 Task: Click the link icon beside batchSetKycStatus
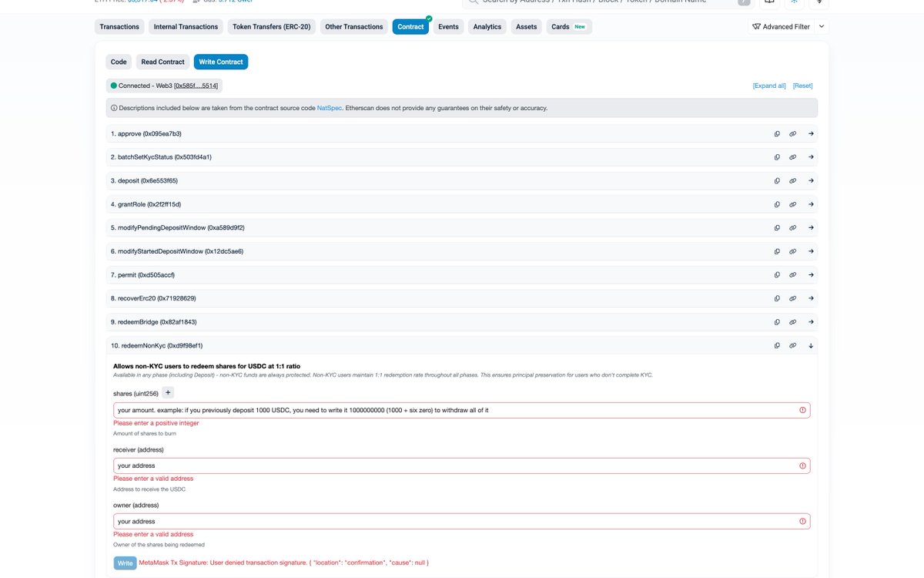[x=792, y=156]
